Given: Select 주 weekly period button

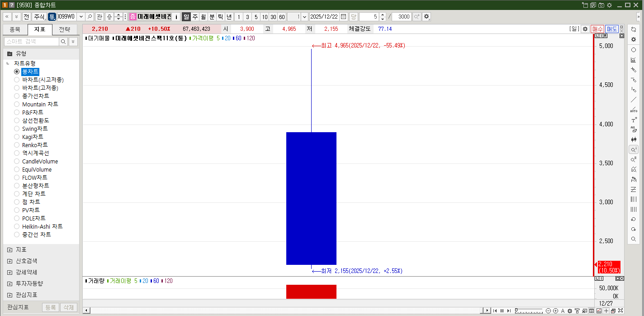Looking at the screenshot, I should pyautogui.click(x=195, y=17).
